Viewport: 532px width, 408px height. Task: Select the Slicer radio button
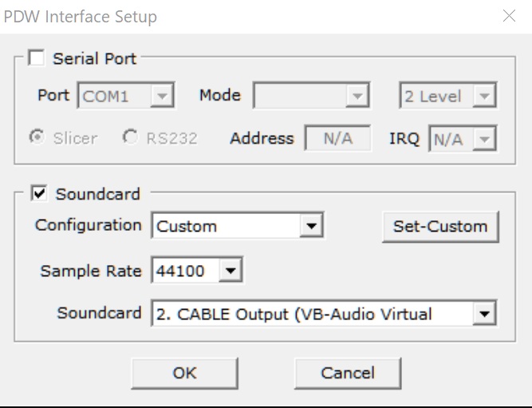click(37, 138)
